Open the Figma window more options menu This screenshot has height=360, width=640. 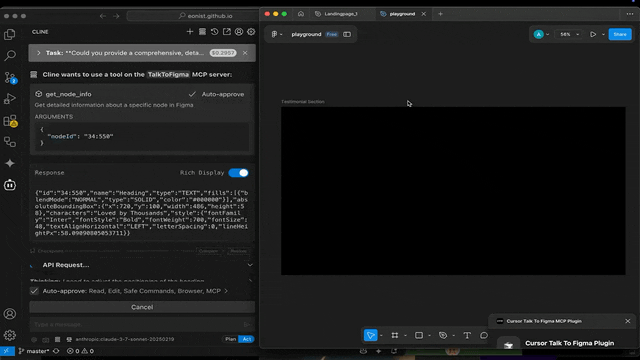(x=630, y=14)
